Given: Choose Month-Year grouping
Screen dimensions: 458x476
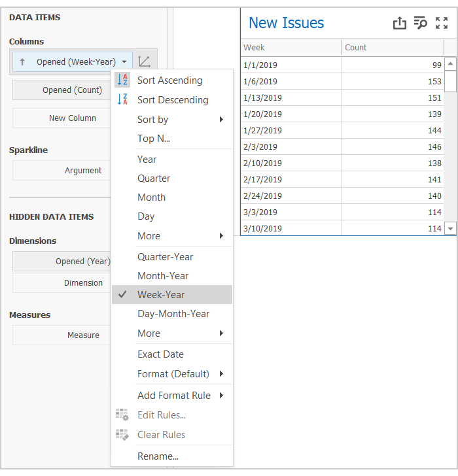Looking at the screenshot, I should coord(163,276).
